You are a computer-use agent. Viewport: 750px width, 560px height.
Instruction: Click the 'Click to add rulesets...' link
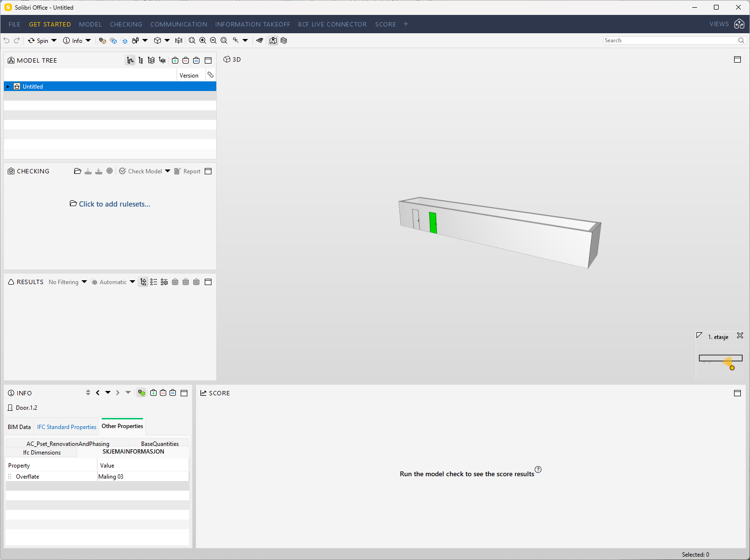coord(114,204)
